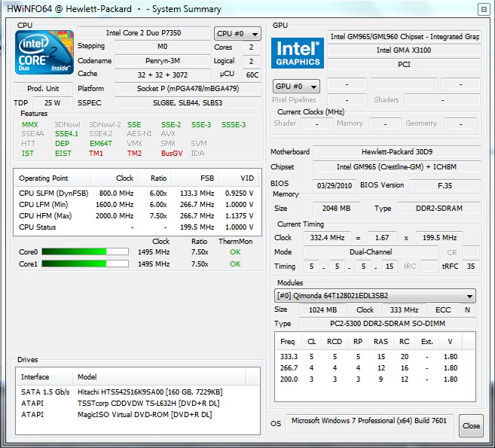
Task: Click the Core1 load bar
Action: point(85,264)
